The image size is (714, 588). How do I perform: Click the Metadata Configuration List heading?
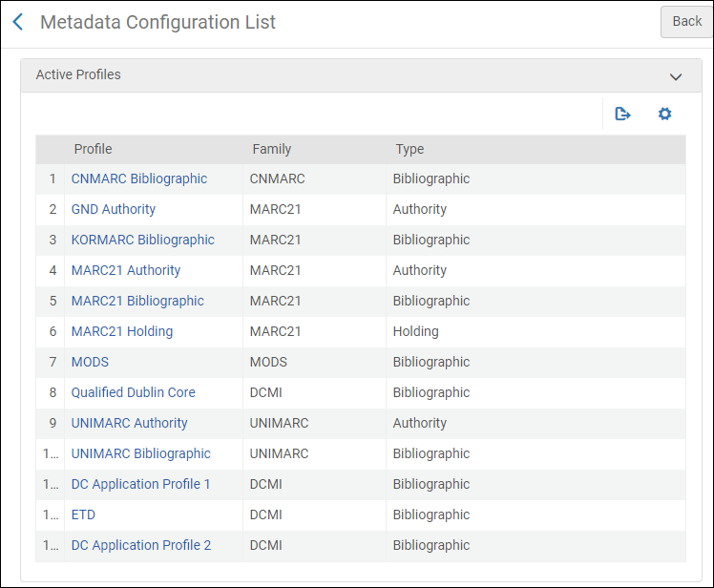coord(157,22)
